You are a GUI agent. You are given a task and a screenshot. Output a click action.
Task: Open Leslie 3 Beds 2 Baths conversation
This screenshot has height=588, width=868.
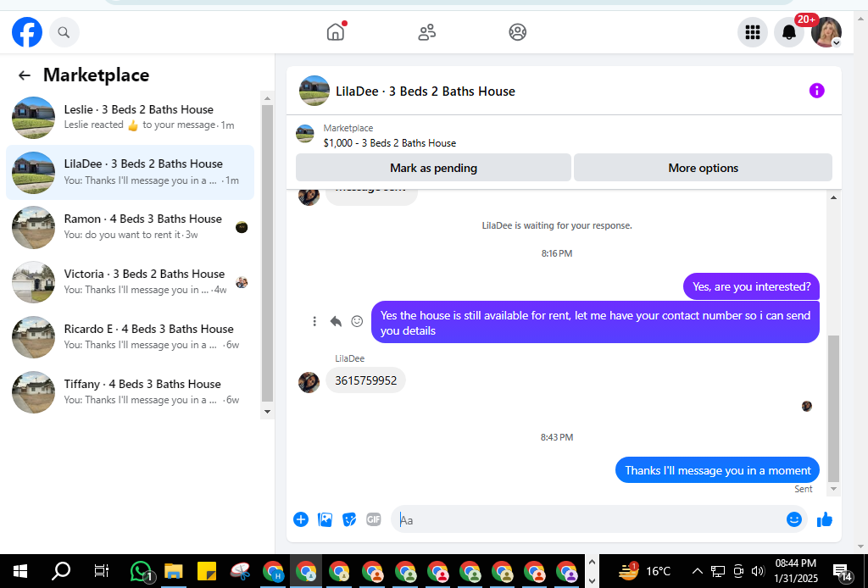point(130,117)
